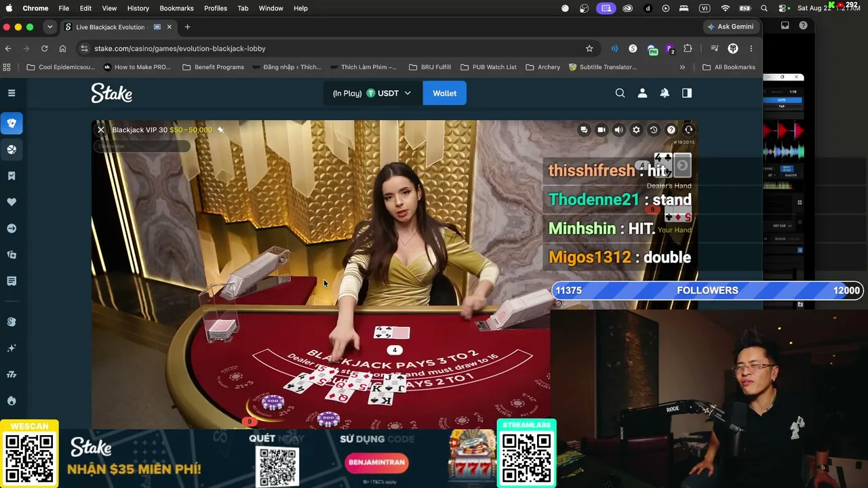The height and width of the screenshot is (488, 868).
Task: Open the Benefit Programs bookmark folder
Action: [x=213, y=67]
